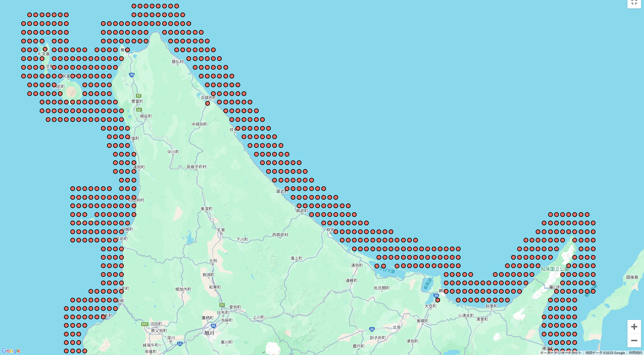644x355 pixels.
Task: Zoom out with the minus button
Action: [634, 341]
